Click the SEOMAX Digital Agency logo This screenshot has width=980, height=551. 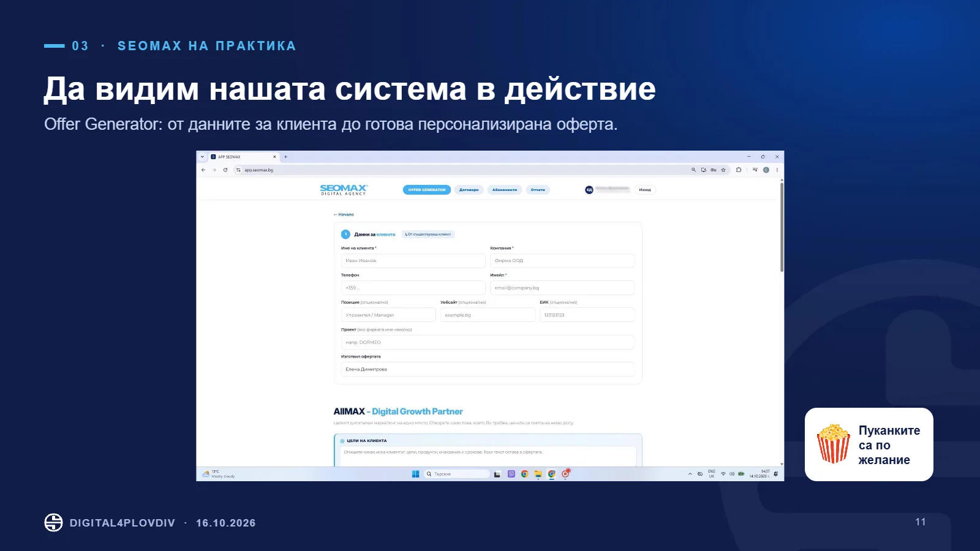(x=344, y=190)
